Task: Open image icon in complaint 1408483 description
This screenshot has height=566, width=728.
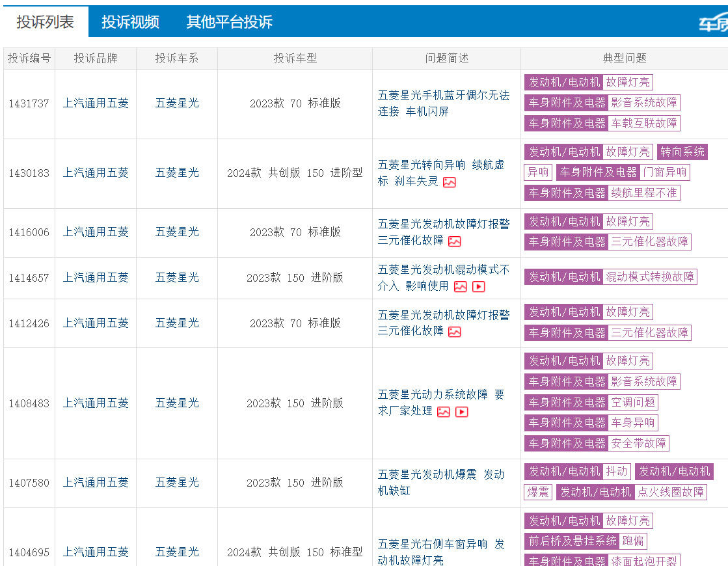Action: point(444,412)
